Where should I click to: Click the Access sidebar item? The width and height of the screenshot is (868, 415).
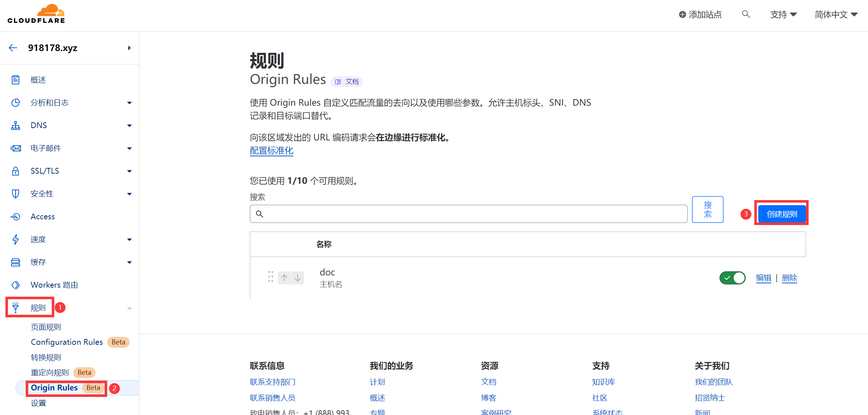click(43, 216)
